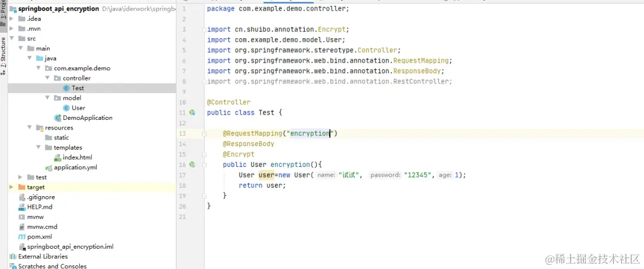644x269 pixels.
Task: Open pom.xml from the project tree
Action: (x=39, y=237)
